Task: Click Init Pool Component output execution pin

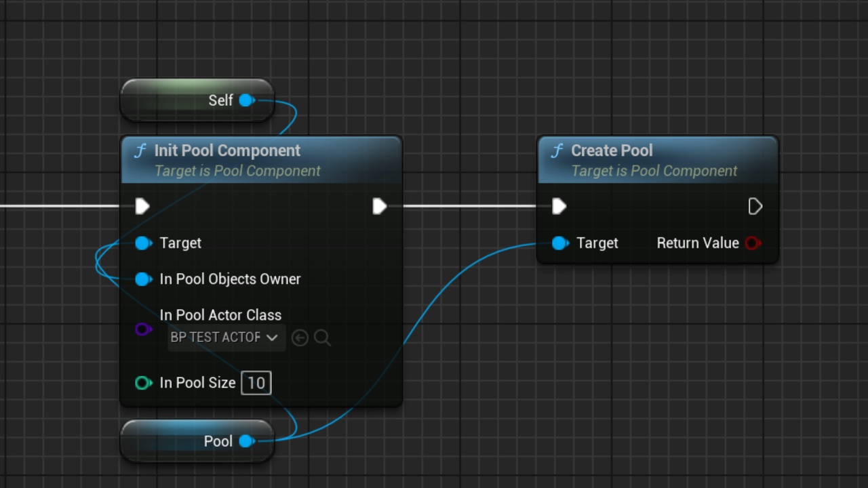Action: pyautogui.click(x=380, y=206)
